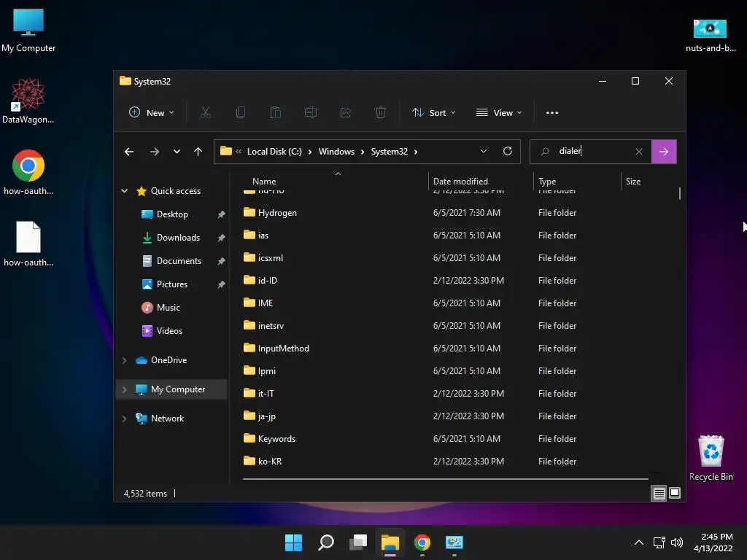Refresh the System32 folder view

coord(508,151)
